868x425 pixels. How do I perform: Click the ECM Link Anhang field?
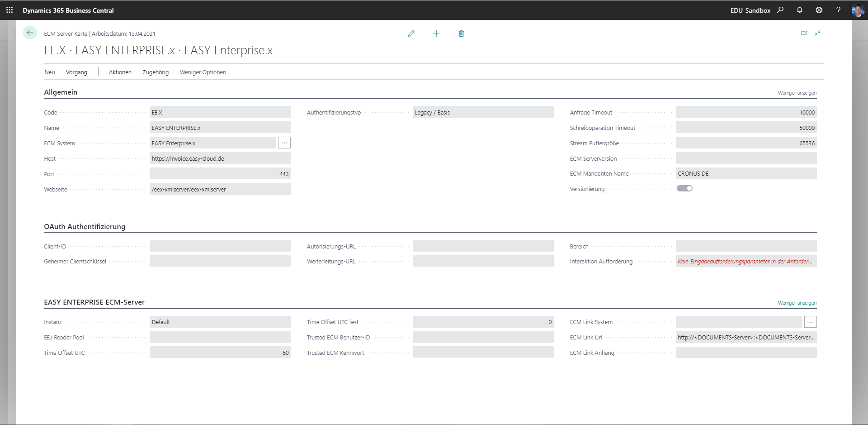coord(746,353)
